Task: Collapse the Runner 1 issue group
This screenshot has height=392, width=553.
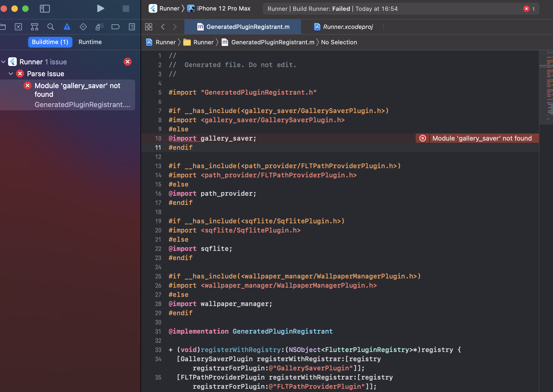Action: (x=4, y=62)
